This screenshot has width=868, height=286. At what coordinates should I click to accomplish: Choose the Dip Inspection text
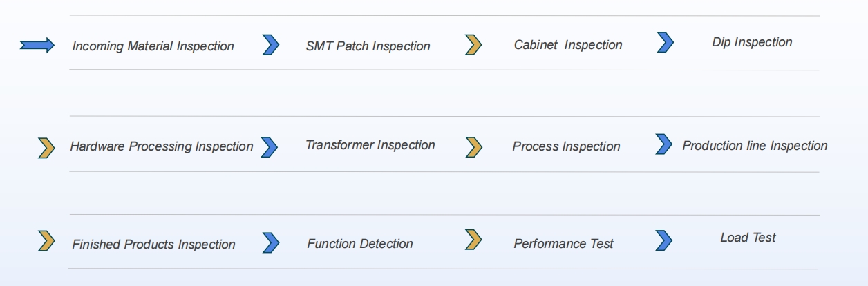(752, 42)
